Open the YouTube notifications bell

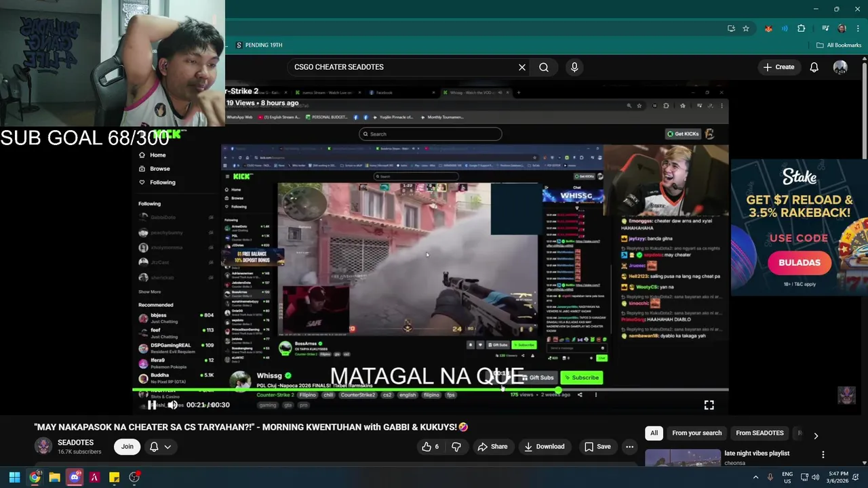tap(814, 67)
